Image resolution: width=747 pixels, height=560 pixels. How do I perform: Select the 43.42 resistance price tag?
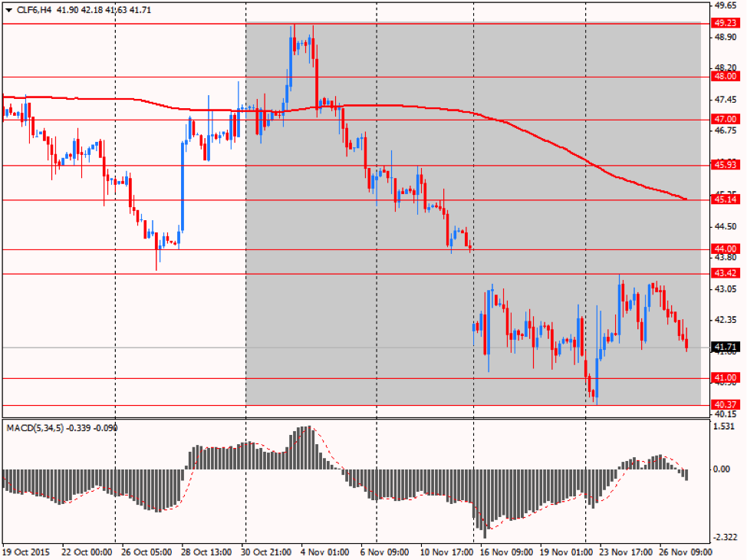[x=725, y=274]
